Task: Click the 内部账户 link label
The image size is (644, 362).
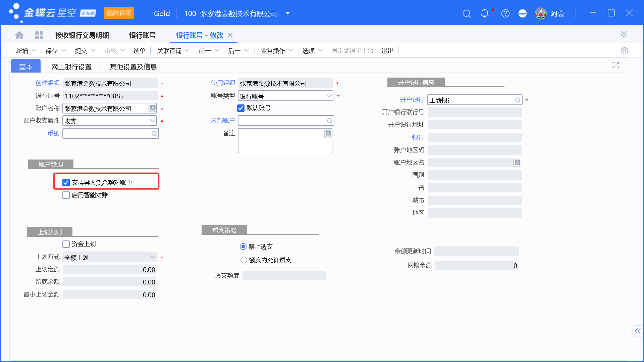Action: (x=223, y=121)
